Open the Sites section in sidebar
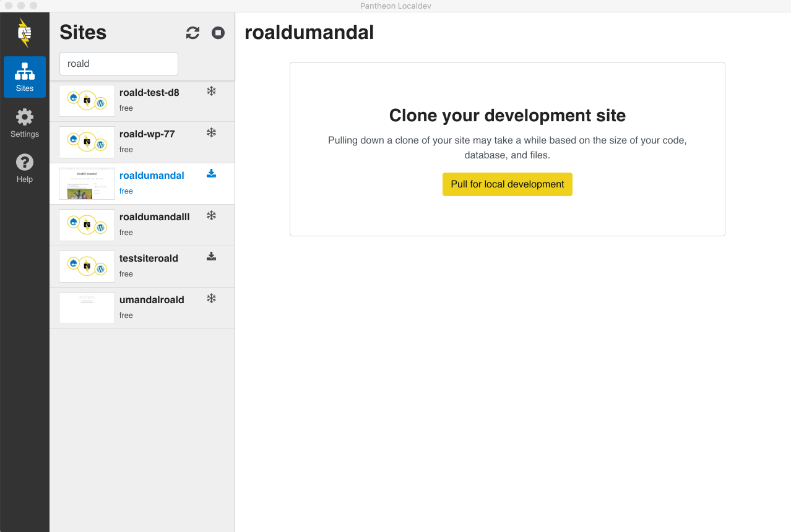Viewport: 791px width, 532px height. (x=25, y=77)
